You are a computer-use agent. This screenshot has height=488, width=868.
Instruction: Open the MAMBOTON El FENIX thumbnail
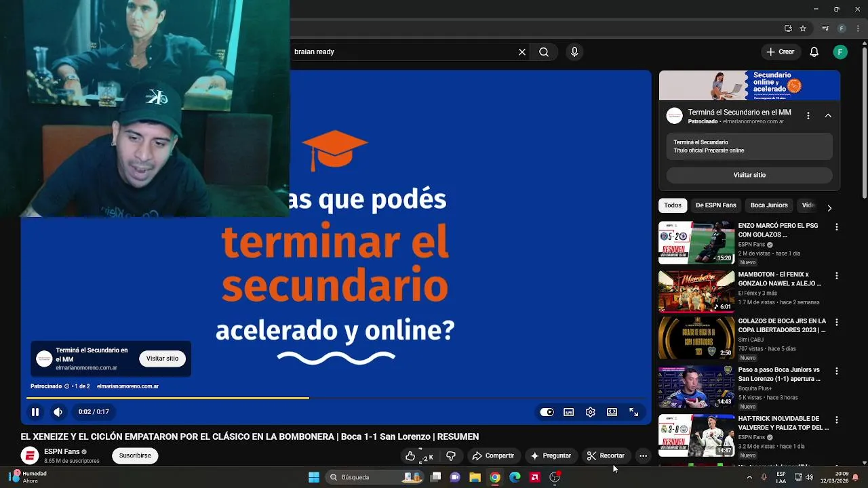point(696,291)
